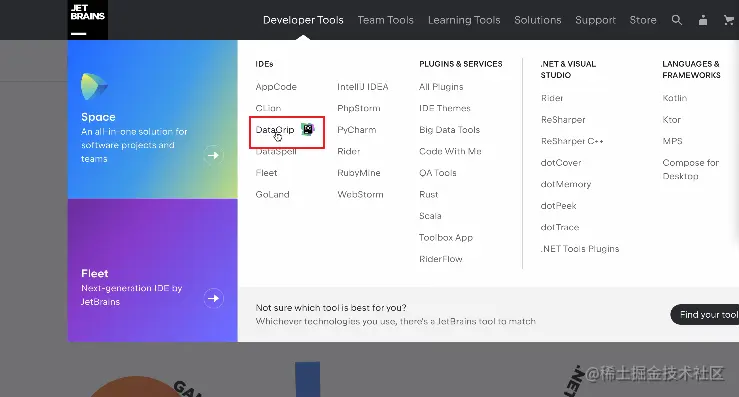Open the search magnifier icon
This screenshot has height=397, width=739.
pyautogui.click(x=676, y=20)
